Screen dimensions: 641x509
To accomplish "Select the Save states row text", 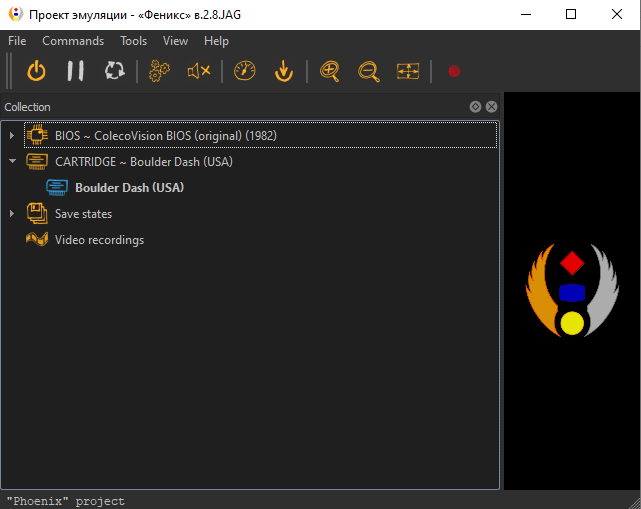I will pyautogui.click(x=83, y=214).
